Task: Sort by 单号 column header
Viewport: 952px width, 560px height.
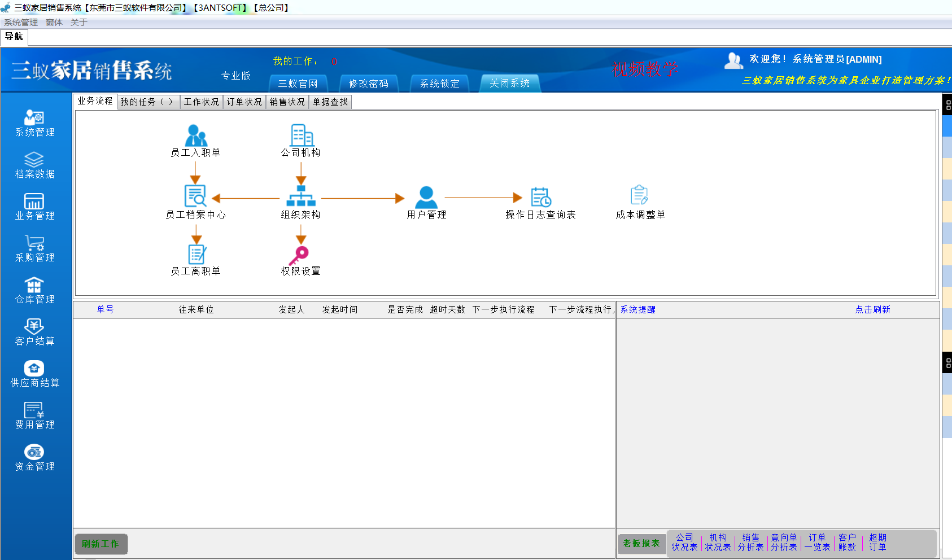Action: point(105,309)
